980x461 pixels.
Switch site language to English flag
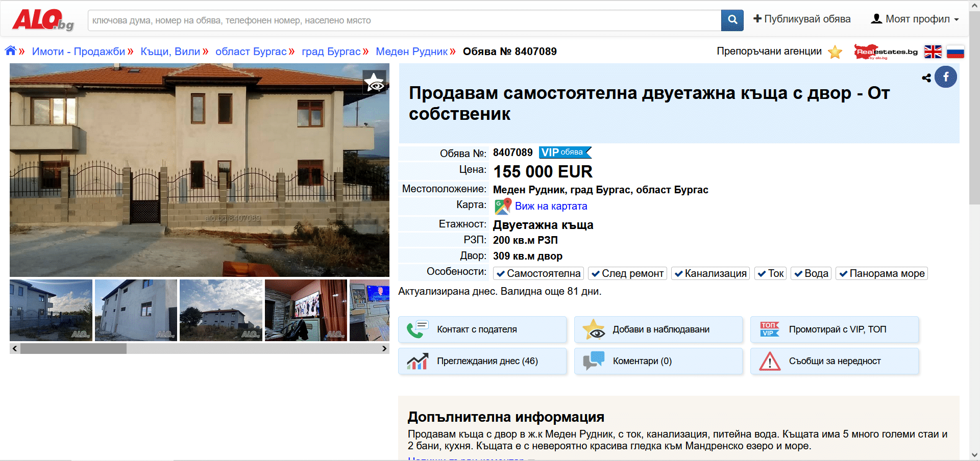(933, 52)
